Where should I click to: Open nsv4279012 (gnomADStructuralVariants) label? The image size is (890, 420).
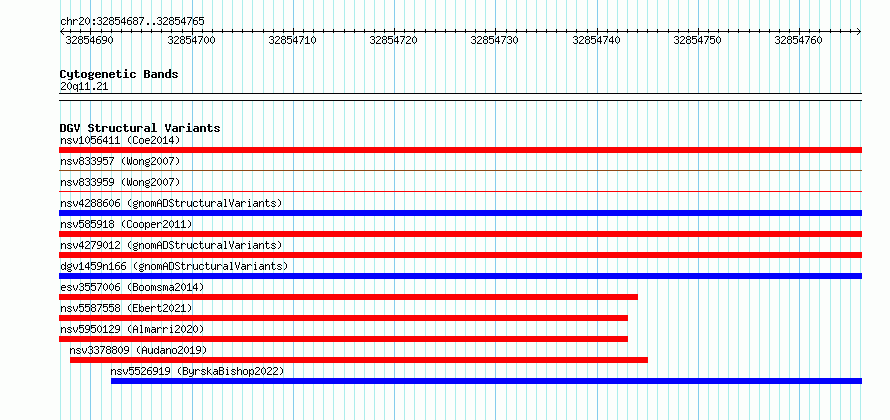tap(171, 245)
